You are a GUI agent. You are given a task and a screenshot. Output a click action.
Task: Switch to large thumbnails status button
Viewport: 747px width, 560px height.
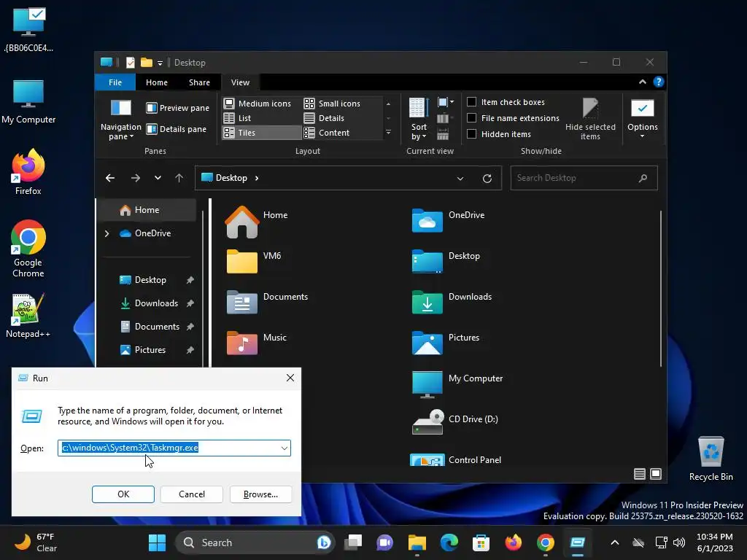click(x=656, y=474)
